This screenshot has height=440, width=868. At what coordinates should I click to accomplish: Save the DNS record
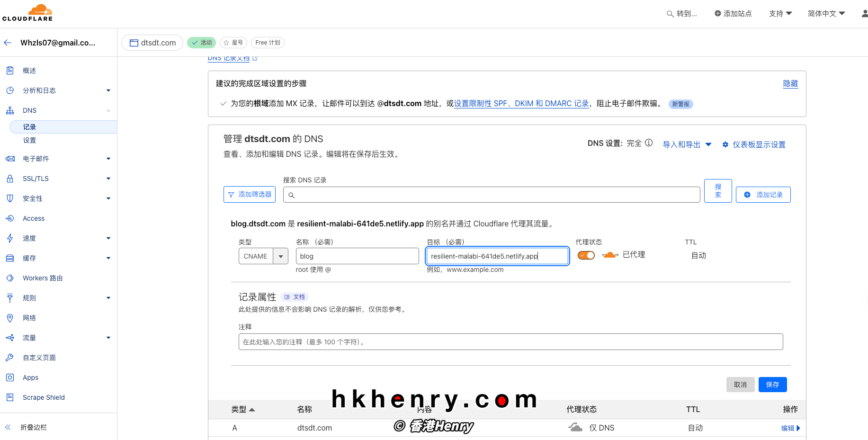[x=772, y=385]
